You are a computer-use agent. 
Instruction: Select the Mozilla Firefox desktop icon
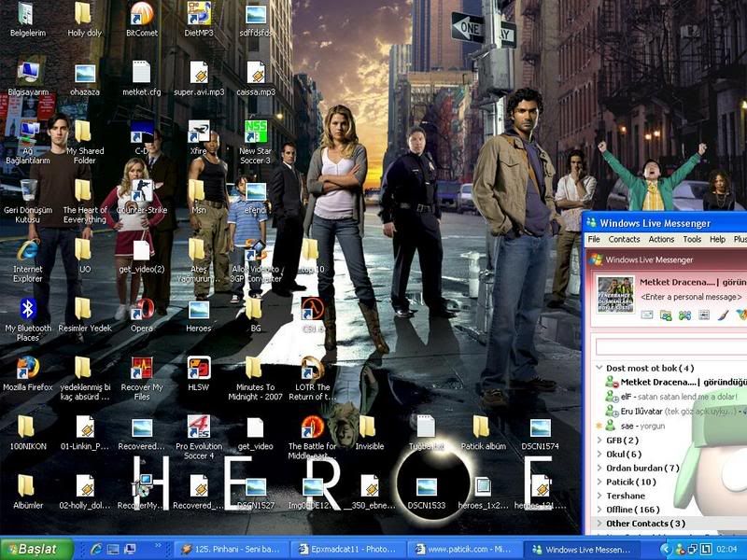[28, 367]
